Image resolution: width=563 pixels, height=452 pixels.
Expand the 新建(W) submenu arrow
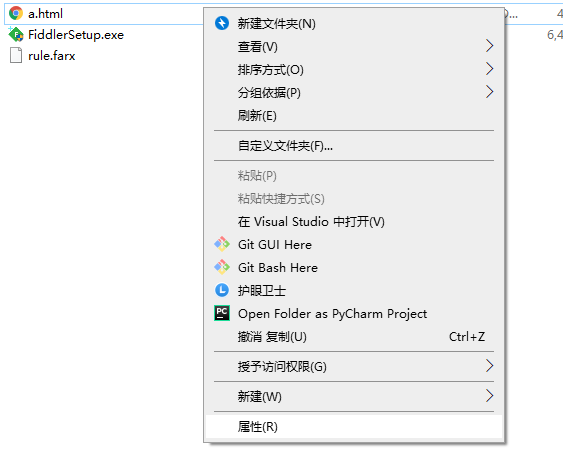coord(489,396)
